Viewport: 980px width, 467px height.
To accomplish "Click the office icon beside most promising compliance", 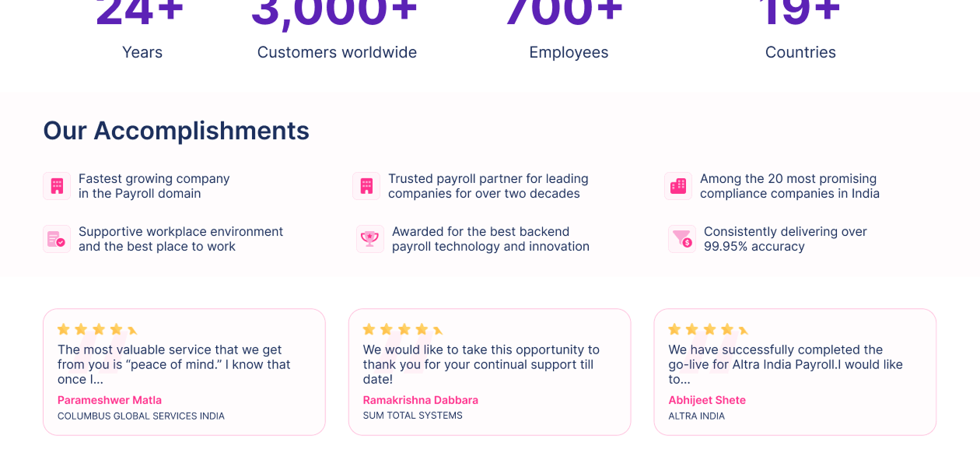I will pyautogui.click(x=678, y=186).
